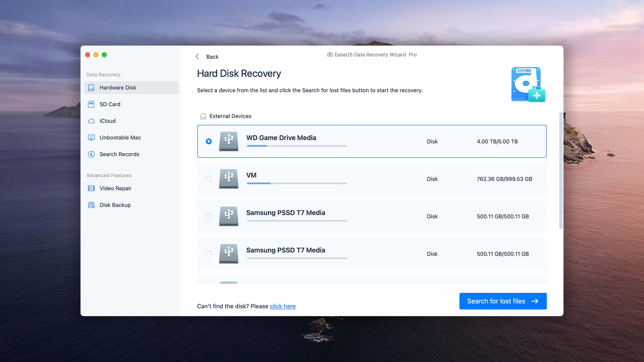Click the Back text button
This screenshot has height=362, width=644.
[x=212, y=57]
